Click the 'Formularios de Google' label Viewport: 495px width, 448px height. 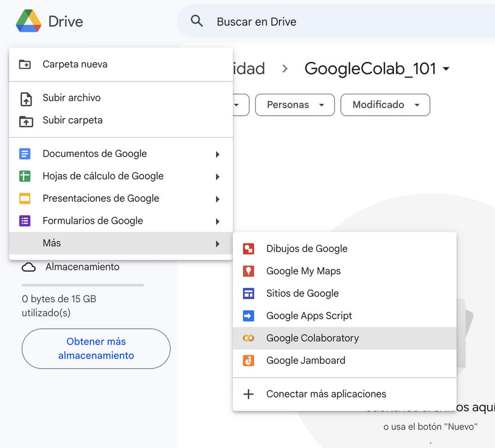93,221
